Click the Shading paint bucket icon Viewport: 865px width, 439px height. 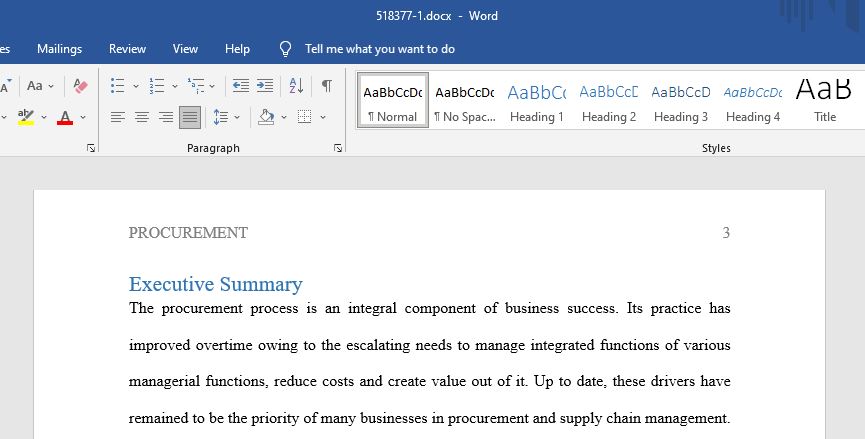[x=266, y=117]
